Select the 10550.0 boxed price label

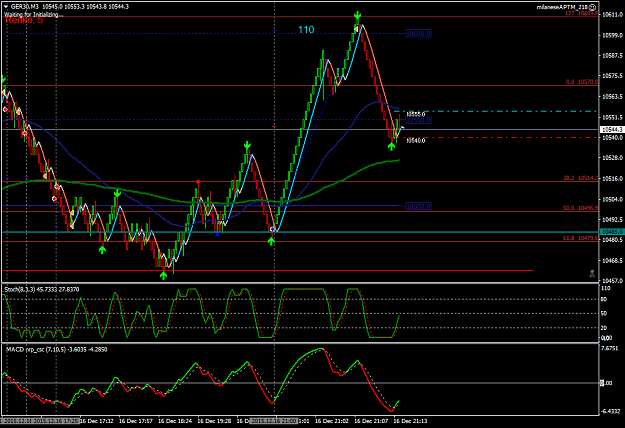tap(418, 120)
